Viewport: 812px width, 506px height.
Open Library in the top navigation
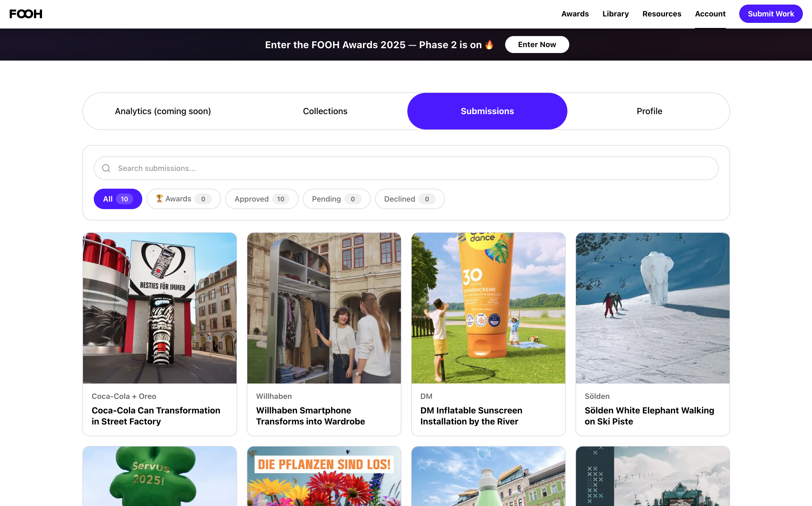[615, 14]
